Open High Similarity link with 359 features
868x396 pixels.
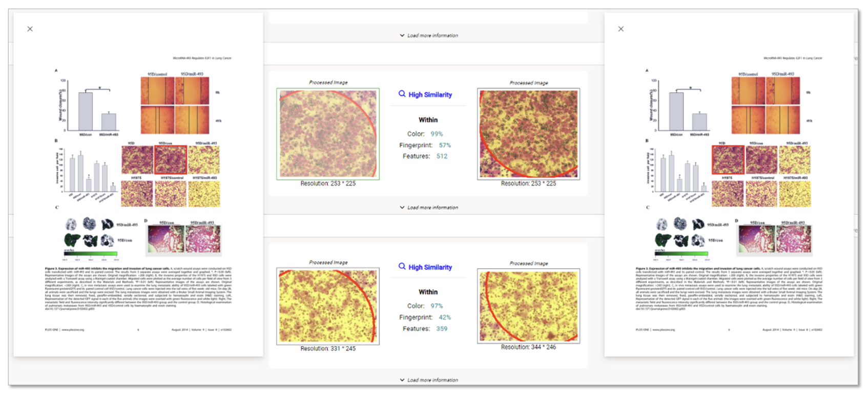click(430, 267)
